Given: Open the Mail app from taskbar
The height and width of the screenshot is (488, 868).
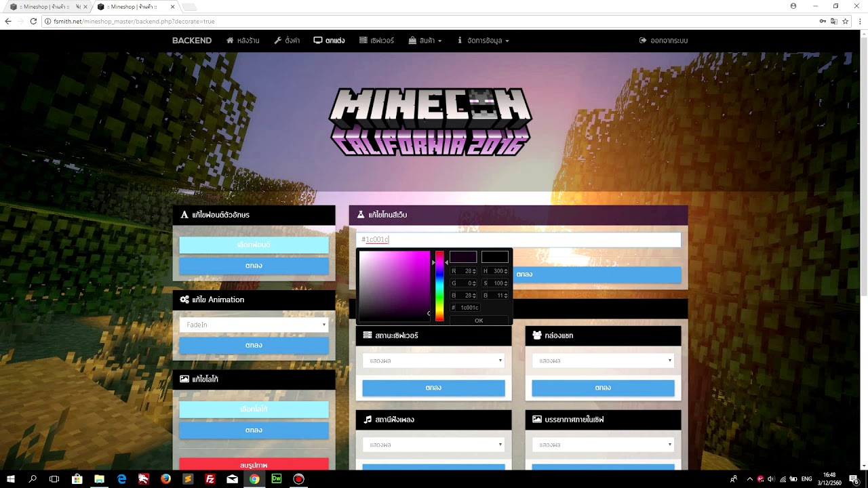Looking at the screenshot, I should click(x=232, y=479).
